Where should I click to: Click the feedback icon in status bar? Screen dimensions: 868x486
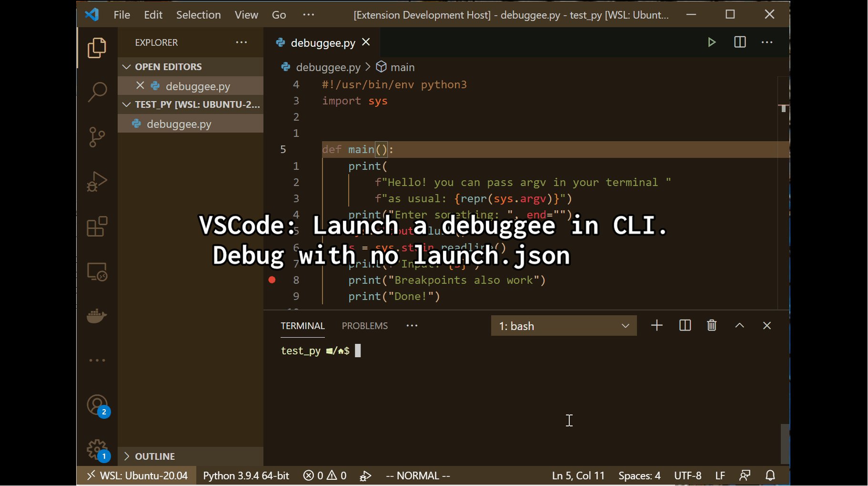tap(744, 475)
